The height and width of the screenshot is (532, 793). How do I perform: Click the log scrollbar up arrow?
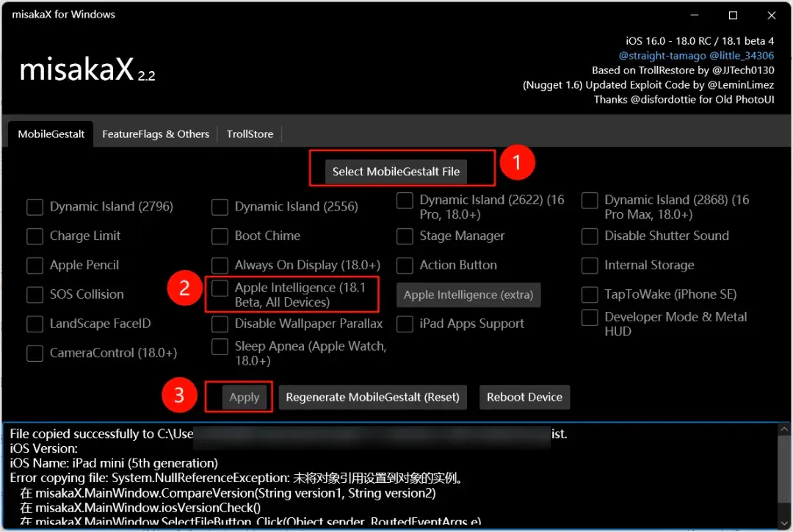click(x=784, y=429)
